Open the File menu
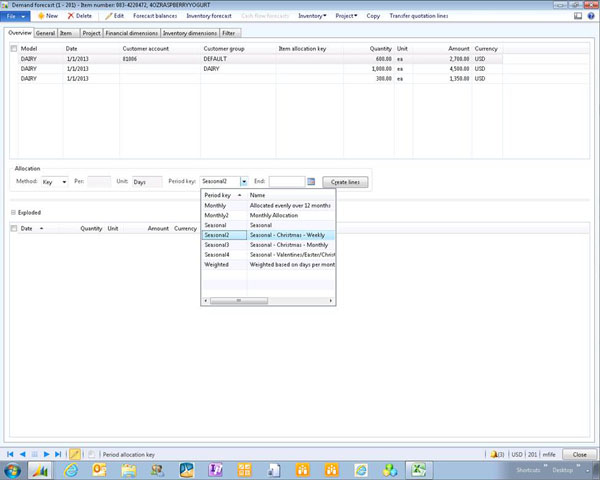This screenshot has height=480, width=600. 16,16
